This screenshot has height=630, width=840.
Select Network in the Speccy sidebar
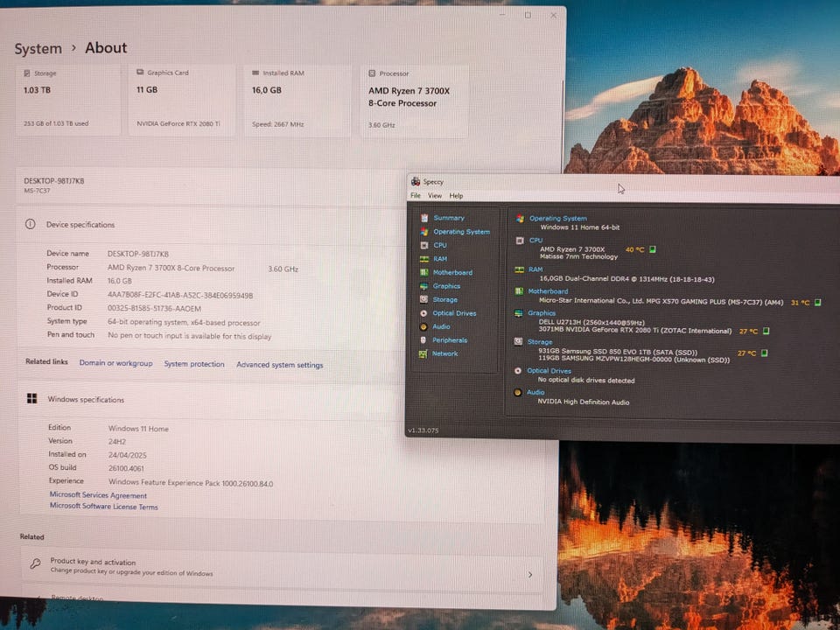coord(444,353)
